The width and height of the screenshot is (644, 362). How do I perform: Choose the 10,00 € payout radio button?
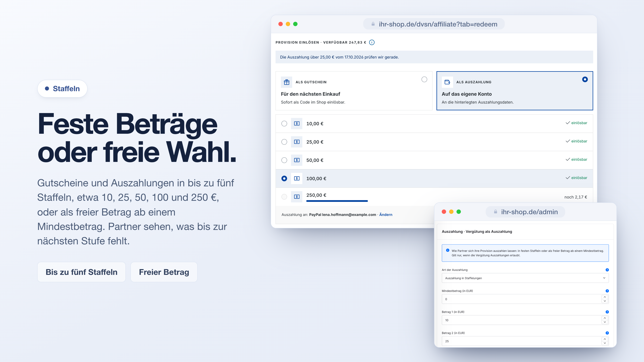coord(284,124)
